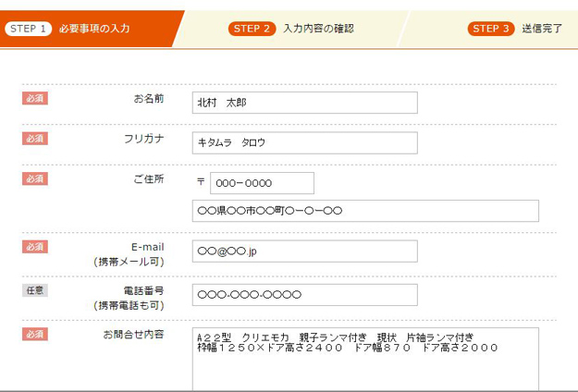This screenshot has width=578, height=392.
Task: Focus the phone number input field
Action: click(x=305, y=295)
